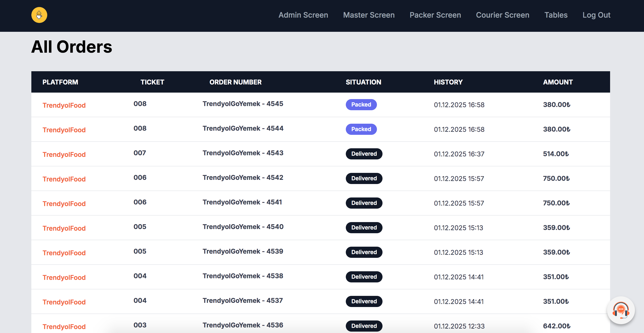Switch to the Packer Screen

click(x=435, y=15)
